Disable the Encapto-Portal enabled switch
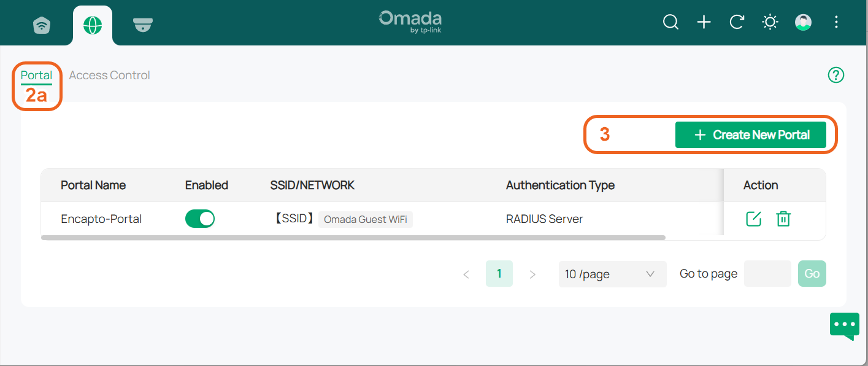The width and height of the screenshot is (868, 366). coord(200,219)
